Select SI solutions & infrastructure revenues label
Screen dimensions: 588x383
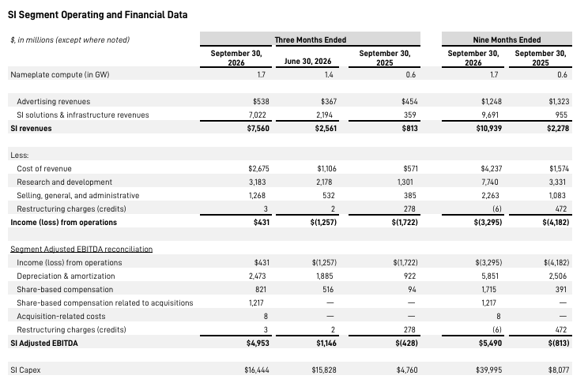tap(83, 115)
